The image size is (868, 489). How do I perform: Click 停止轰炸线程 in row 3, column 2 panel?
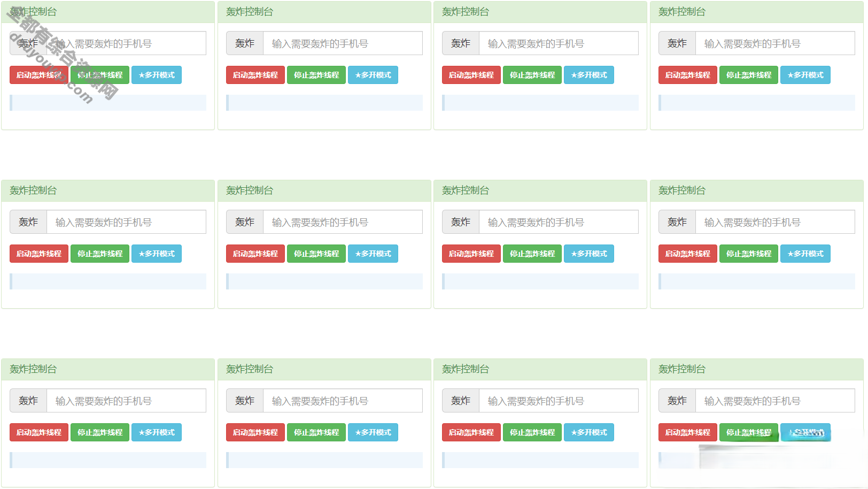click(316, 432)
